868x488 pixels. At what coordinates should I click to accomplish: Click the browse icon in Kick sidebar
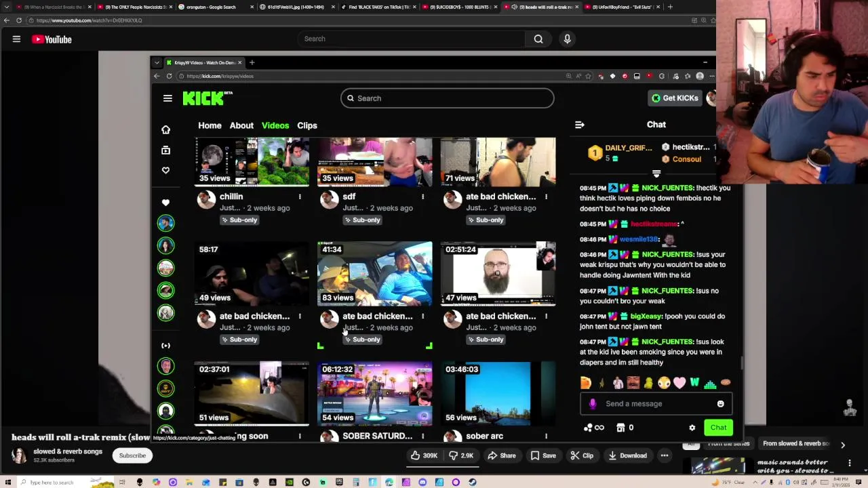165,150
